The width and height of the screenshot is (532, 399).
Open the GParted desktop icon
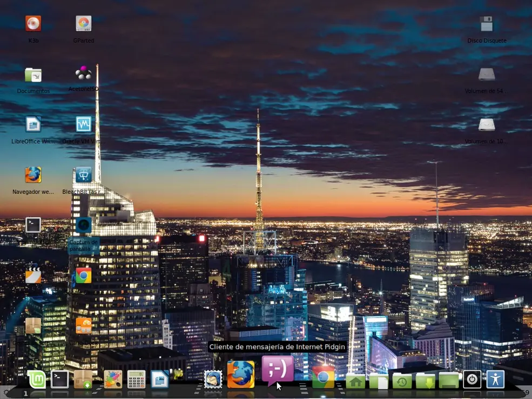84,23
